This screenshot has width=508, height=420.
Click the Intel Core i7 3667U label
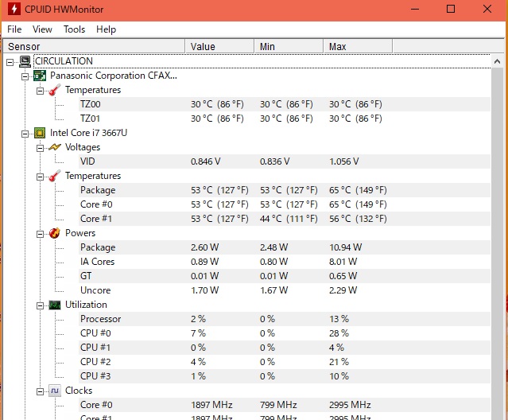click(x=88, y=133)
